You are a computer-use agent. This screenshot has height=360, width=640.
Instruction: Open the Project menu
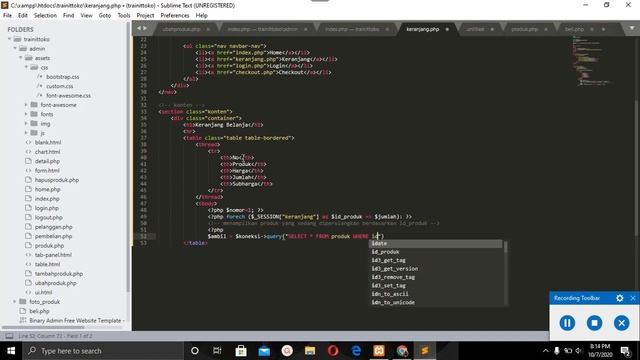click(145, 16)
